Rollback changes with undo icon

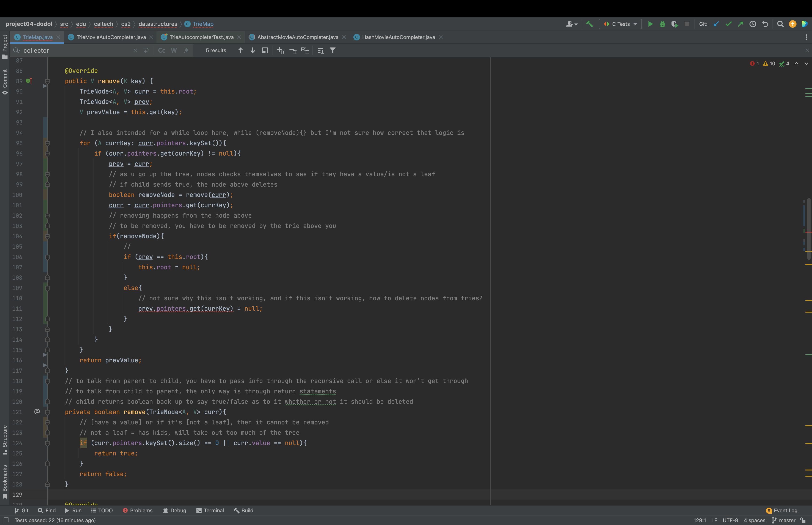point(765,24)
